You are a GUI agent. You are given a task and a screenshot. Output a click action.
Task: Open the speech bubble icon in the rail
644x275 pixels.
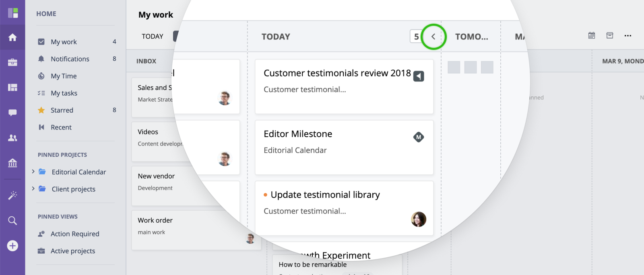tap(12, 113)
